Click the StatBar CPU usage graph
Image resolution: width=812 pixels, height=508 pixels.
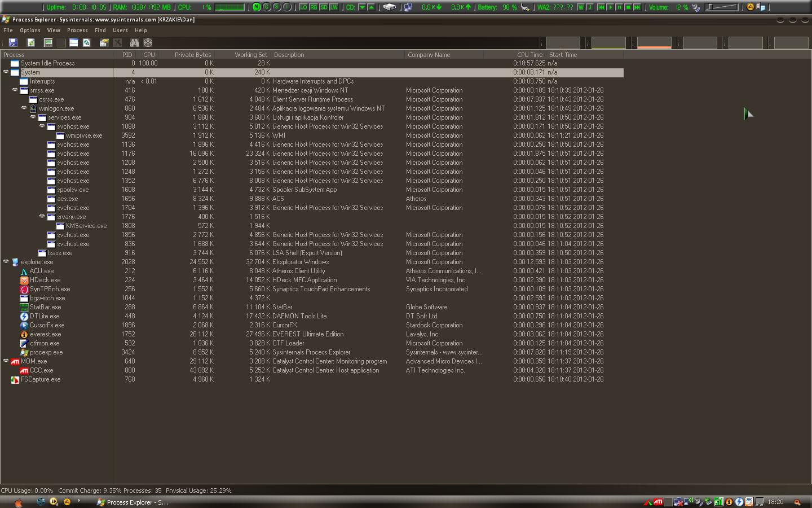[x=230, y=7]
